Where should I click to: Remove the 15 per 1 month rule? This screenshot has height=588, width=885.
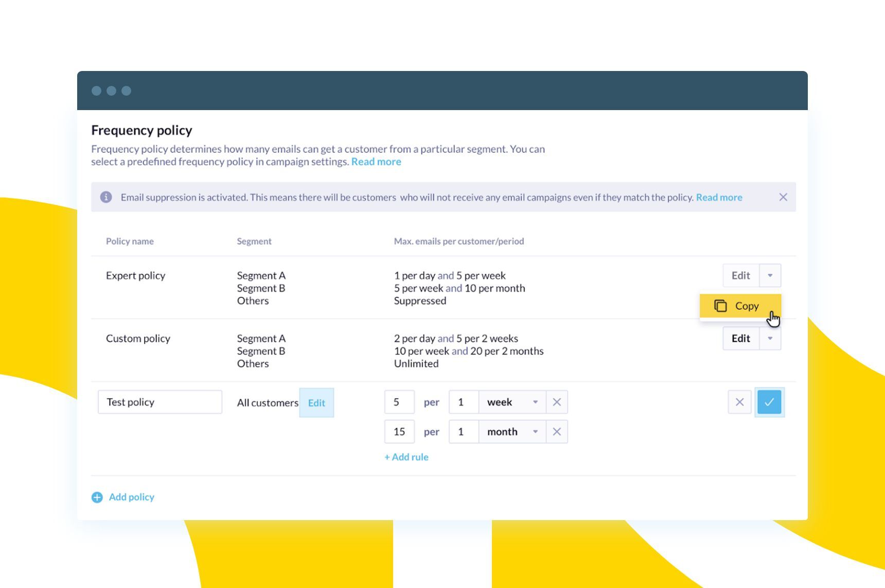tap(557, 432)
